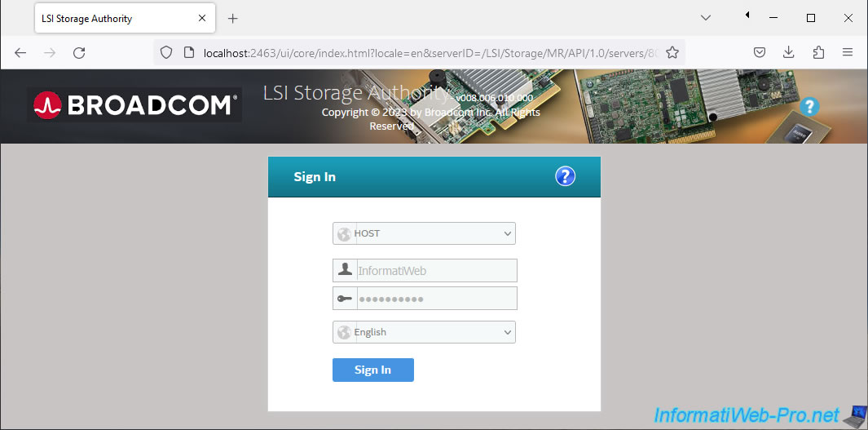Screen dimensions: 868x430
Task: Click the page info icon by the URL
Action: (x=189, y=53)
